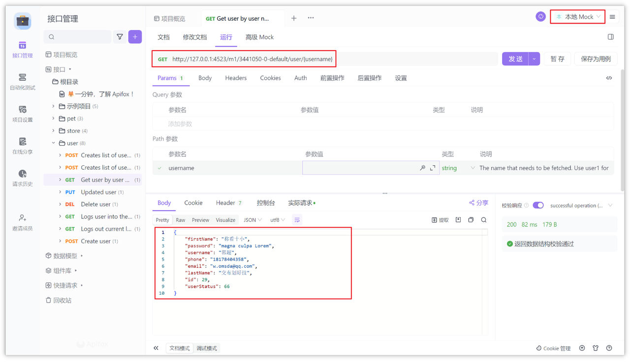Copy response body using the copy icon
This screenshot has height=364, width=630.
pyautogui.click(x=471, y=219)
